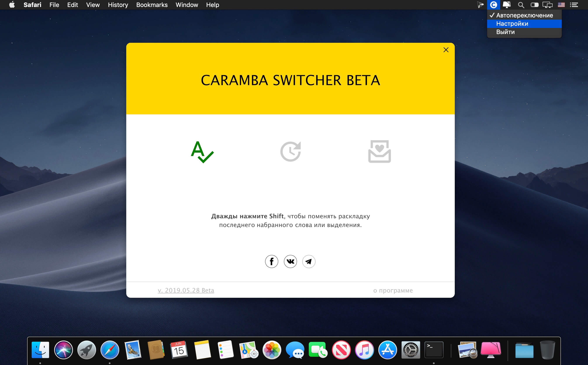Open FaceTime in the Dock
Screen dimensions: 588x365
point(318,350)
